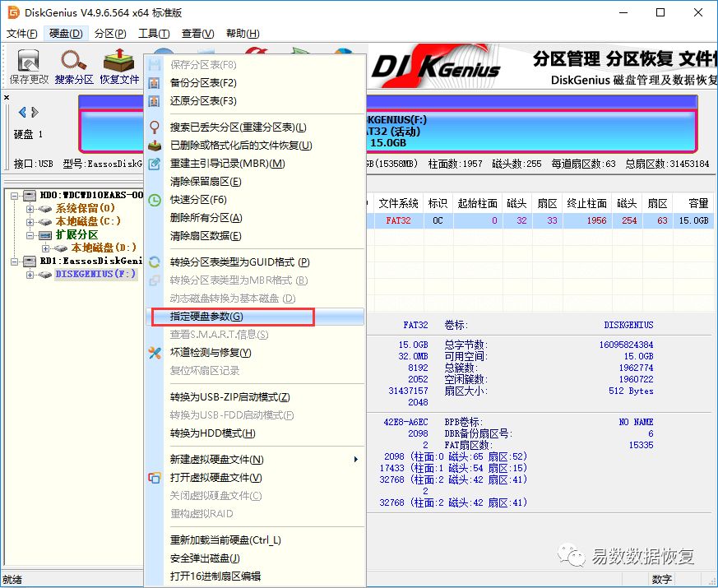Click the RD1 removable disk icon
This screenshot has width=718, height=588.
[x=30, y=261]
